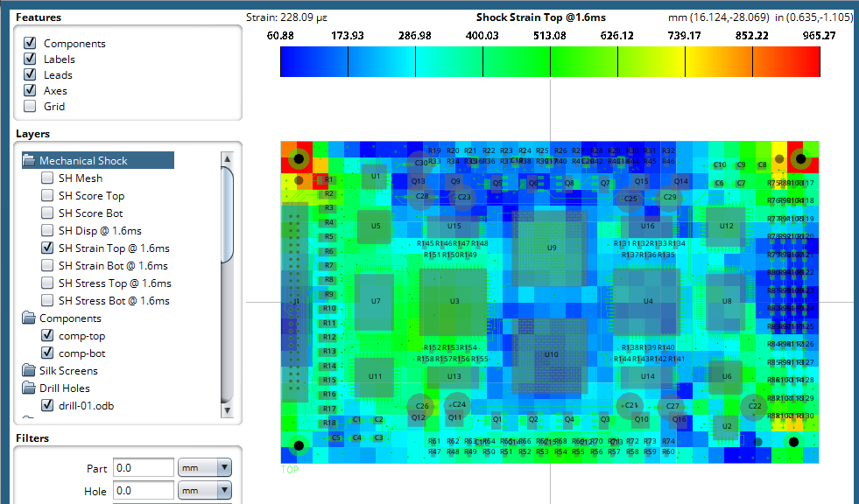859x504 pixels.
Task: Click the Layers scrollbar down arrow
Action: (228, 409)
